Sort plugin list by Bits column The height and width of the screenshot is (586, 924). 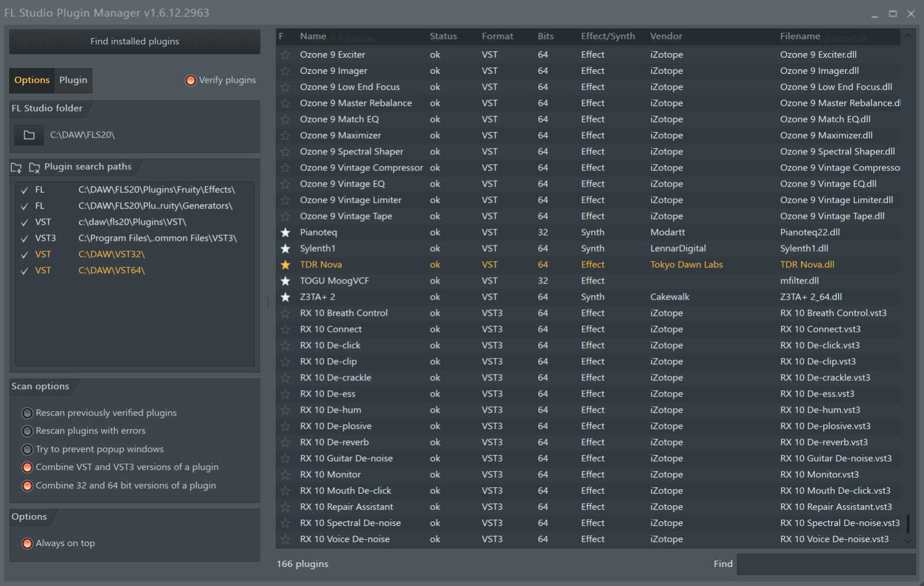[x=545, y=36]
